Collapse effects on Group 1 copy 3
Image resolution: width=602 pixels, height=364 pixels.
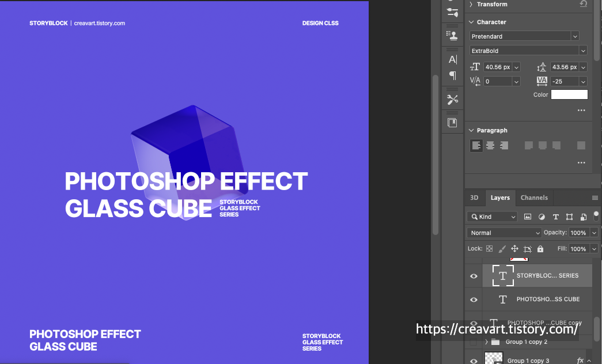click(589, 361)
